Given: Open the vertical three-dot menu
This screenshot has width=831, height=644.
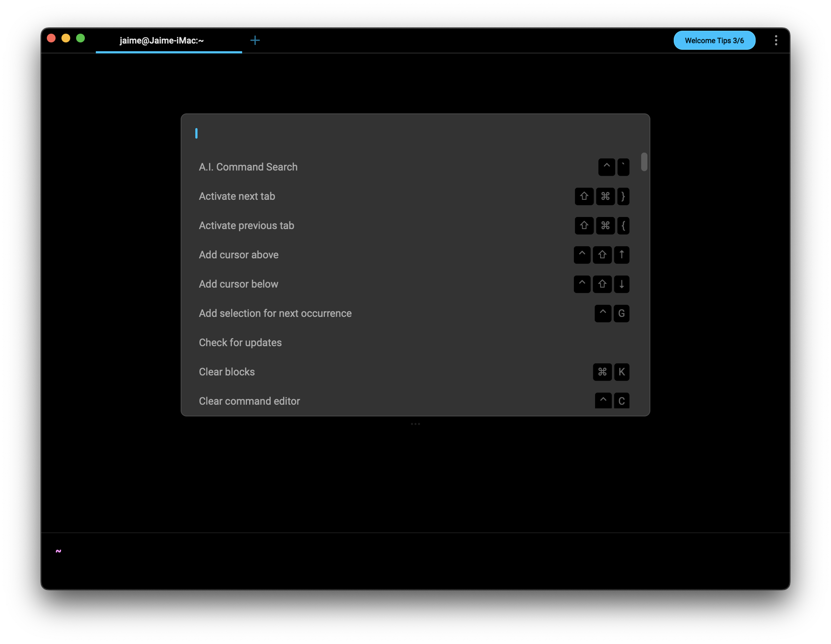Looking at the screenshot, I should [x=776, y=40].
